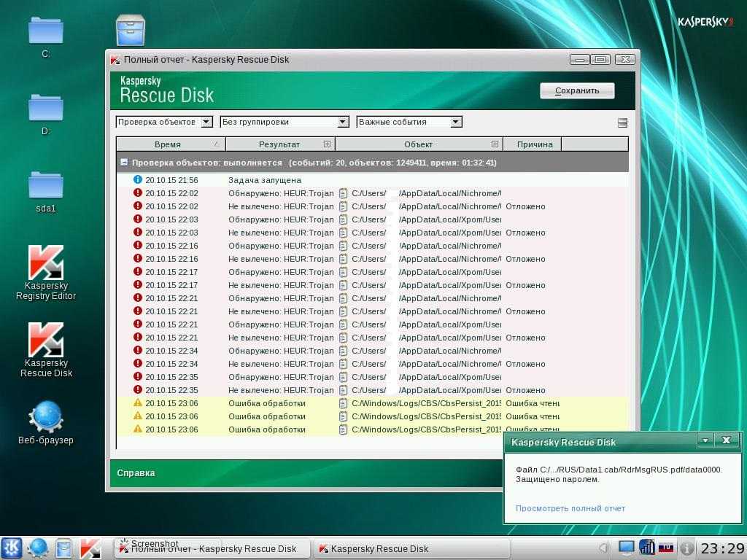Open the file manager icon in taskbar
This screenshot has height=560, width=747.
click(x=63, y=548)
